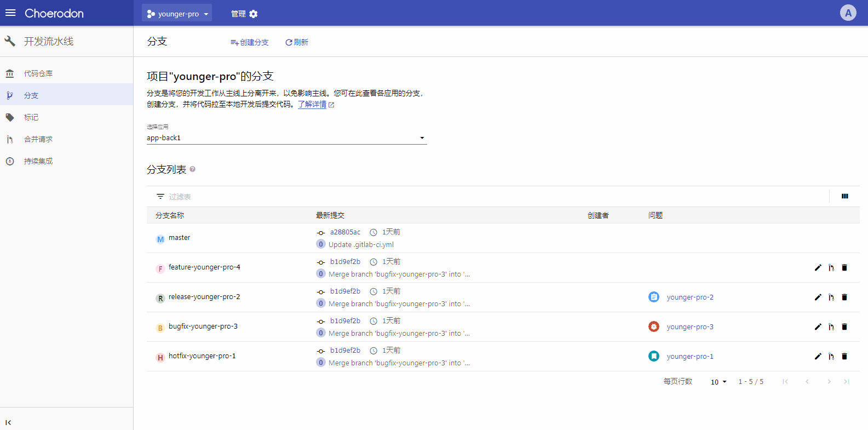868x430 pixels.
Task: Open commit a28805ac on master
Action: (345, 232)
